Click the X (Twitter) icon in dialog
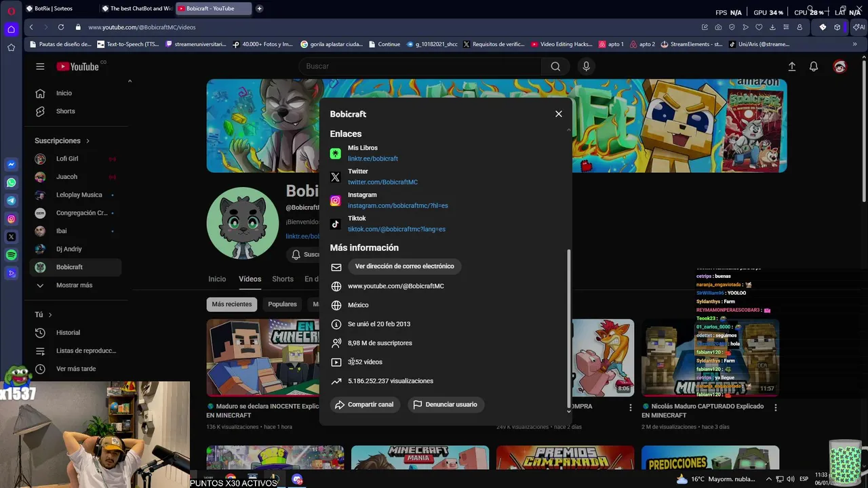 (x=335, y=177)
